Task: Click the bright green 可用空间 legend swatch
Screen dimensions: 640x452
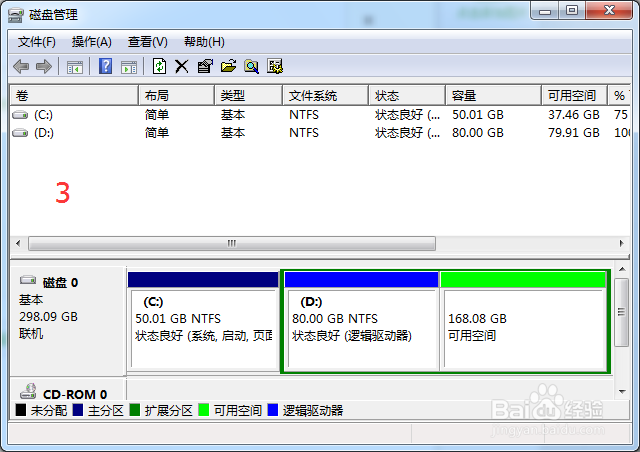Action: pyautogui.click(x=204, y=410)
